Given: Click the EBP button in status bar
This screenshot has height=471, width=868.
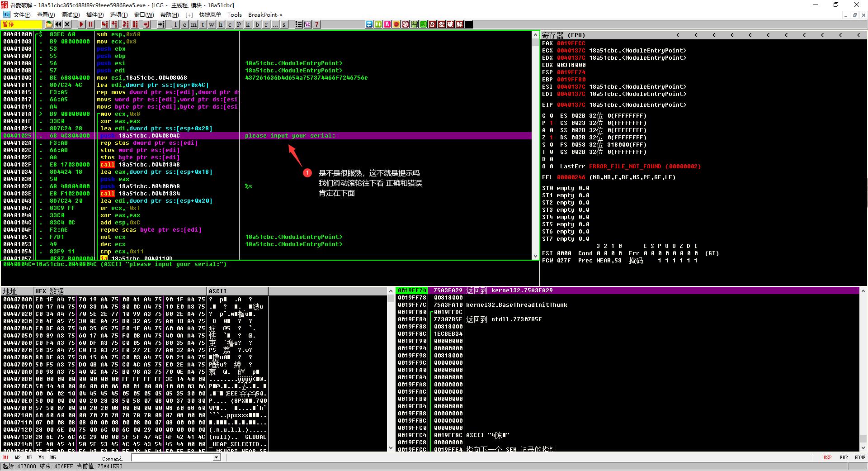Looking at the screenshot, I should pyautogui.click(x=844, y=457).
